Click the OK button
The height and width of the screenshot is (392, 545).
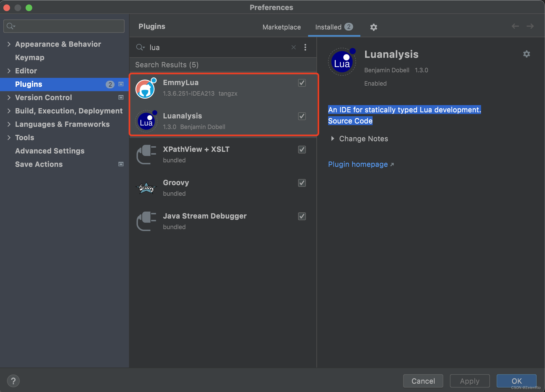point(518,380)
